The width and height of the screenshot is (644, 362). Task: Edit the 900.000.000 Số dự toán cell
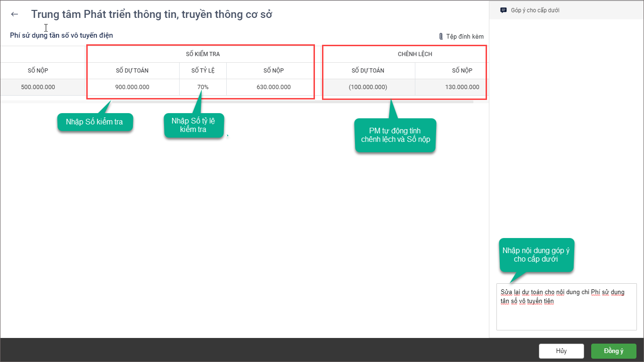pos(132,87)
